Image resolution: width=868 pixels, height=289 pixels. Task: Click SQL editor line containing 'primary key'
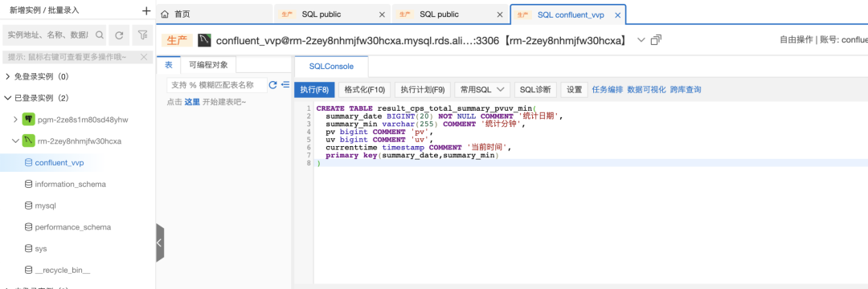click(x=412, y=157)
